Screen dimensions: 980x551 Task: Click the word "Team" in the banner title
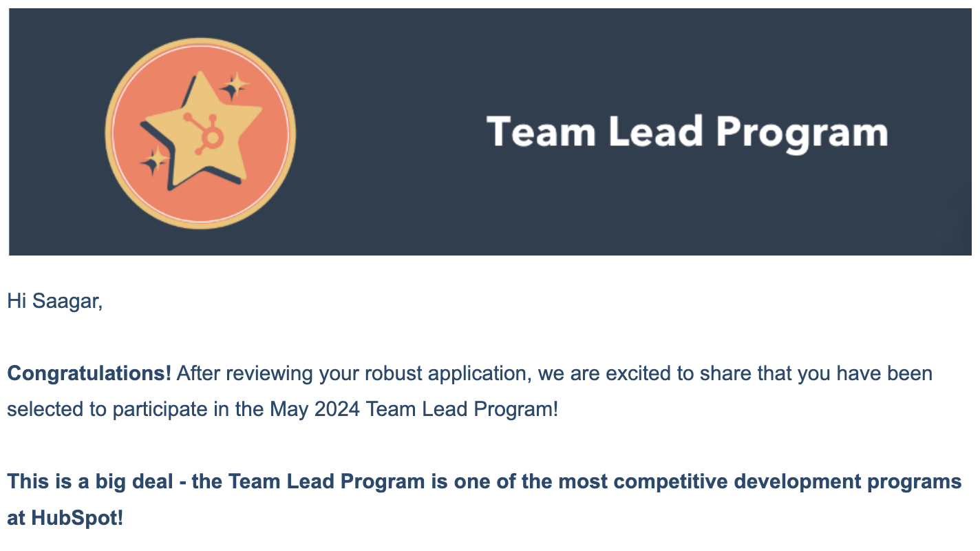[x=541, y=132]
